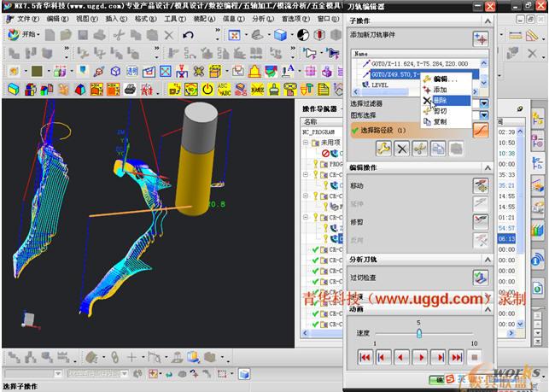549x392 pixels.
Task: Rewind animation to the start
Action: click(365, 356)
